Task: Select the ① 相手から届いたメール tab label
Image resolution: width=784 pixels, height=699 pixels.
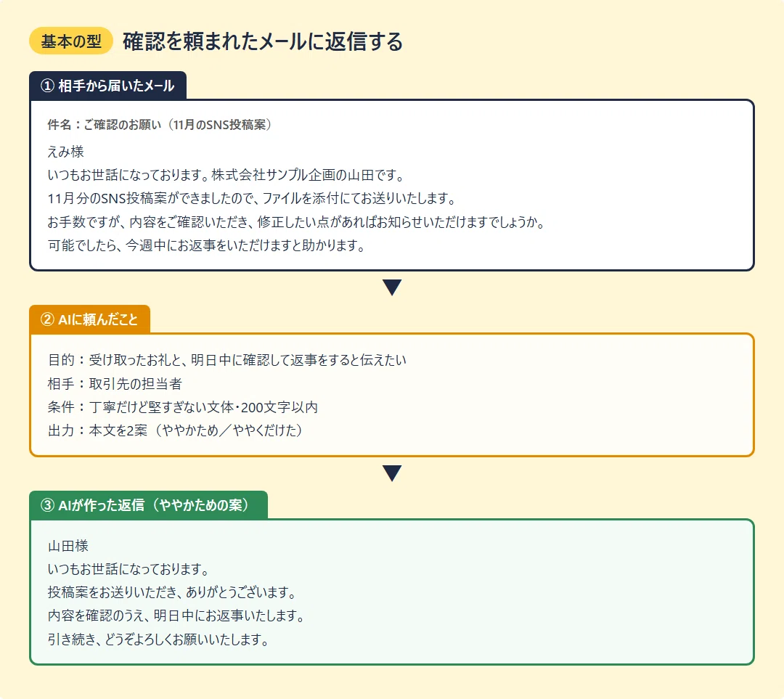Action: [x=108, y=86]
